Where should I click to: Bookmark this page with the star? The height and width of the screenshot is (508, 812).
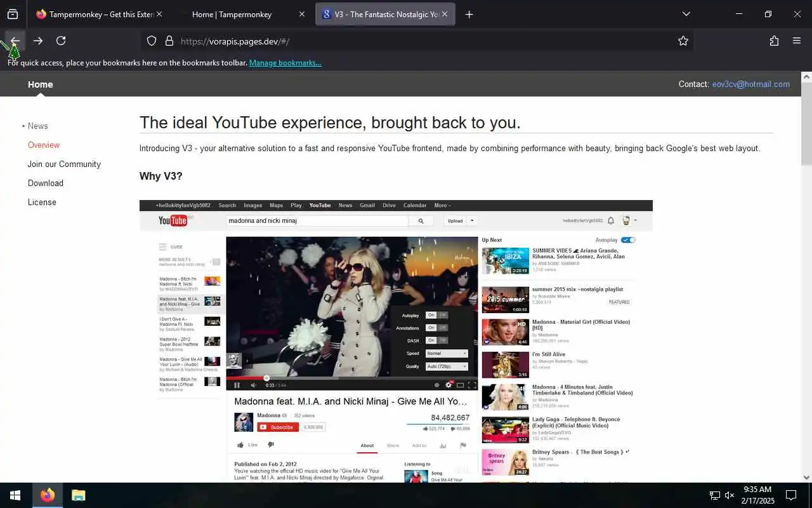pos(683,41)
